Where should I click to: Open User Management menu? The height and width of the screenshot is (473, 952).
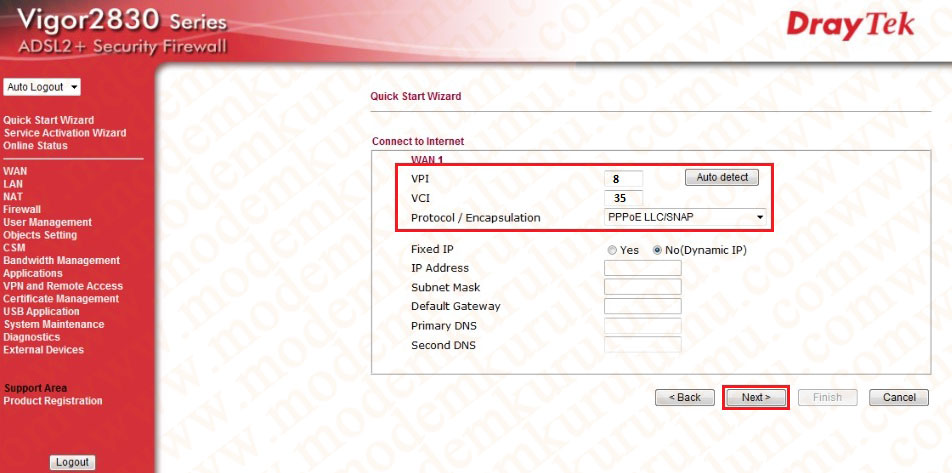tap(47, 222)
